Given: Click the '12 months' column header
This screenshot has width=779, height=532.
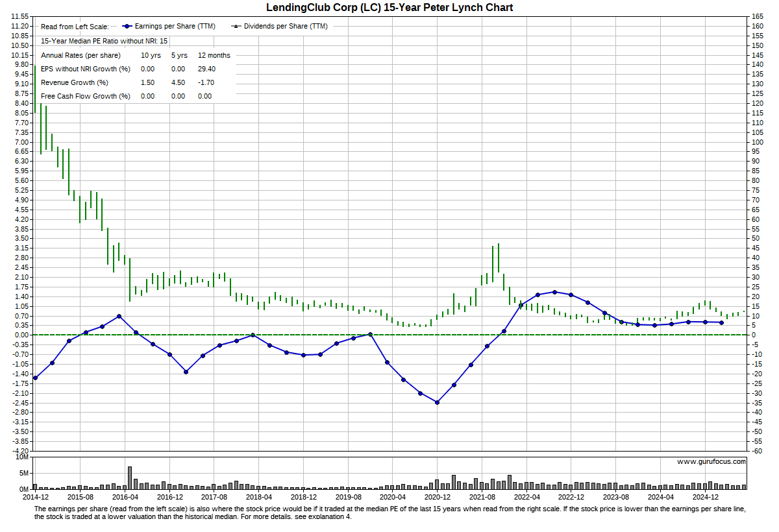Looking at the screenshot, I should coord(214,55).
